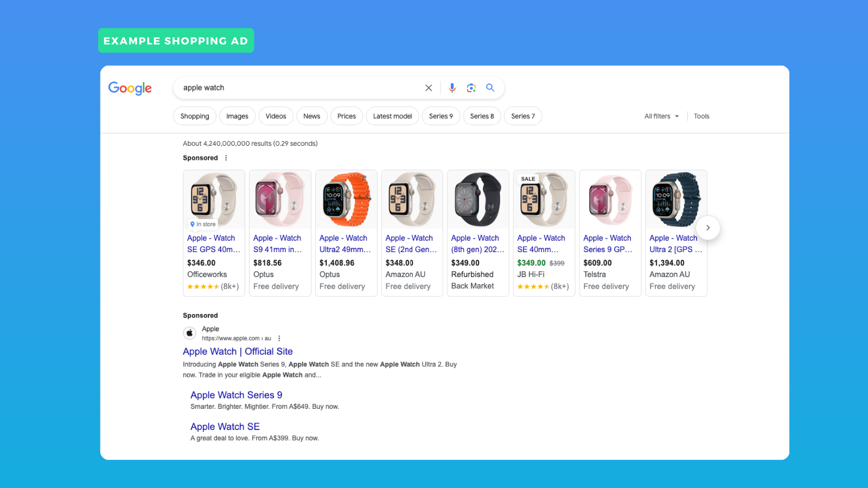Advance product carousel with next arrow
The image size is (868, 488).
point(707,228)
